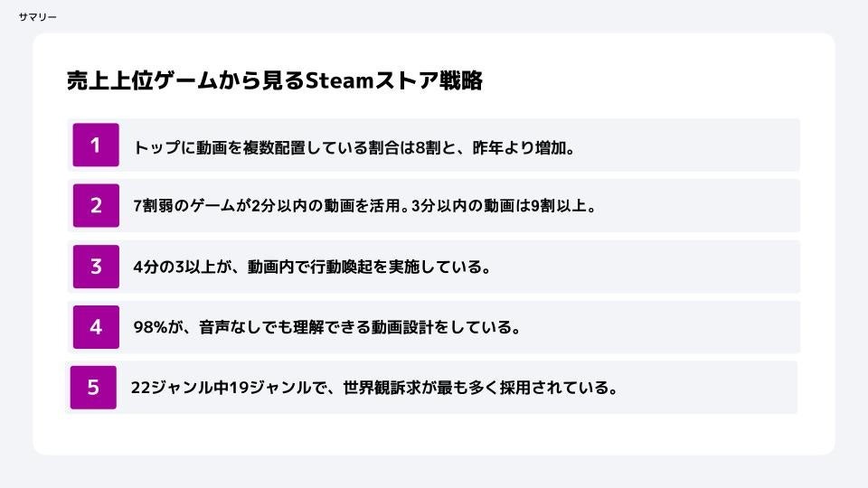Click the purple number 1 badge
The width and height of the screenshot is (868, 488).
point(96,145)
